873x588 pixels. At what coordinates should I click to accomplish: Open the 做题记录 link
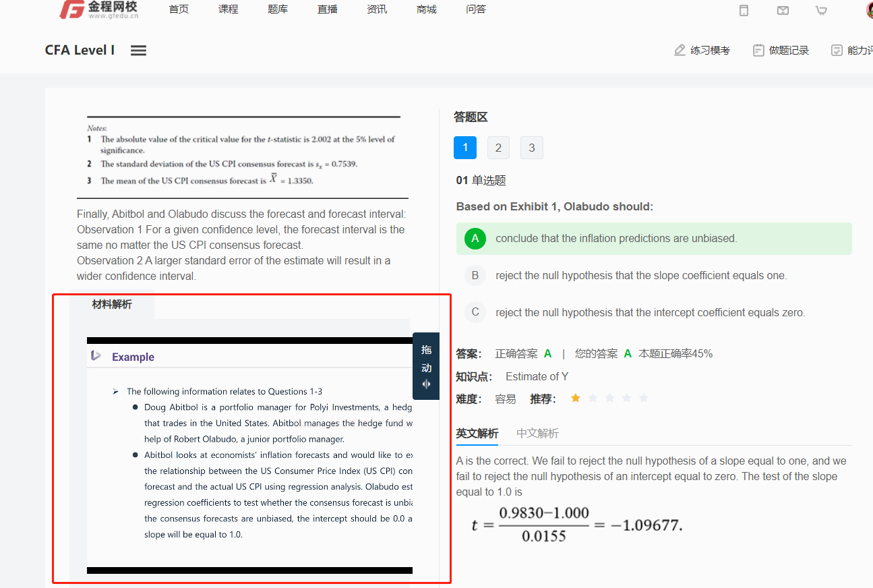tap(789, 51)
